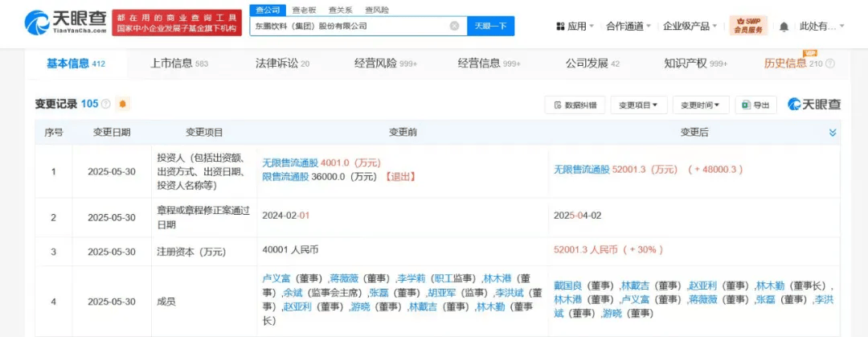Open the 此处有… account menu
Viewport: 868px width, 337px height.
pyautogui.click(x=822, y=26)
